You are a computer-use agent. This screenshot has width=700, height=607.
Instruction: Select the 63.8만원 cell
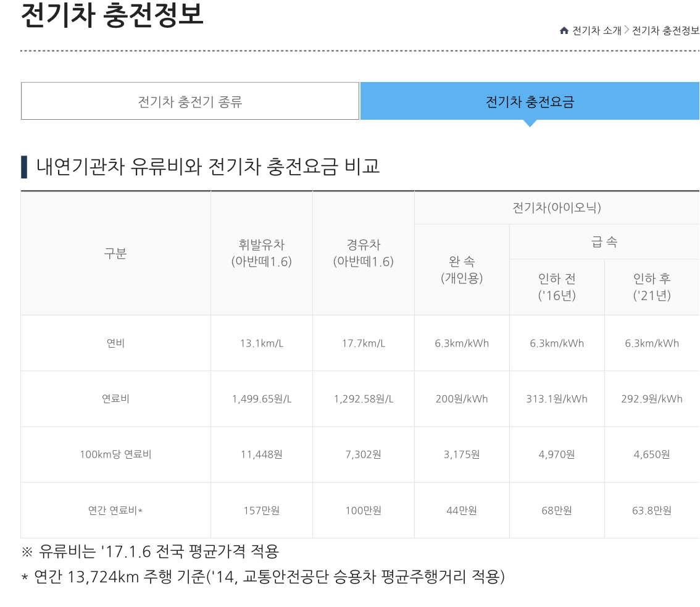click(652, 510)
